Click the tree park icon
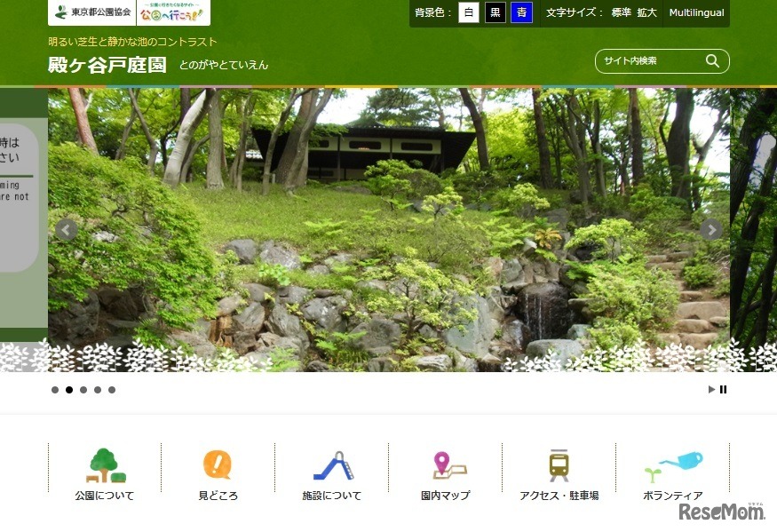 pyautogui.click(x=105, y=465)
